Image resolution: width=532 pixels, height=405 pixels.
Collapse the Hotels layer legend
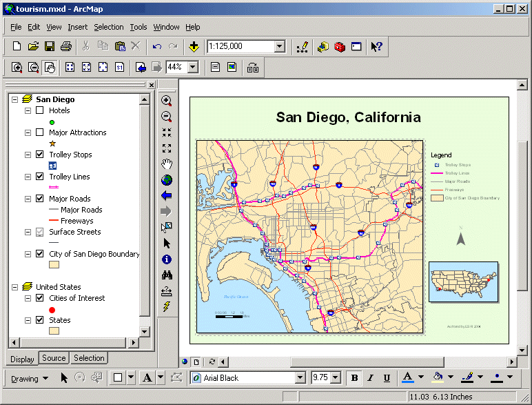(28, 110)
